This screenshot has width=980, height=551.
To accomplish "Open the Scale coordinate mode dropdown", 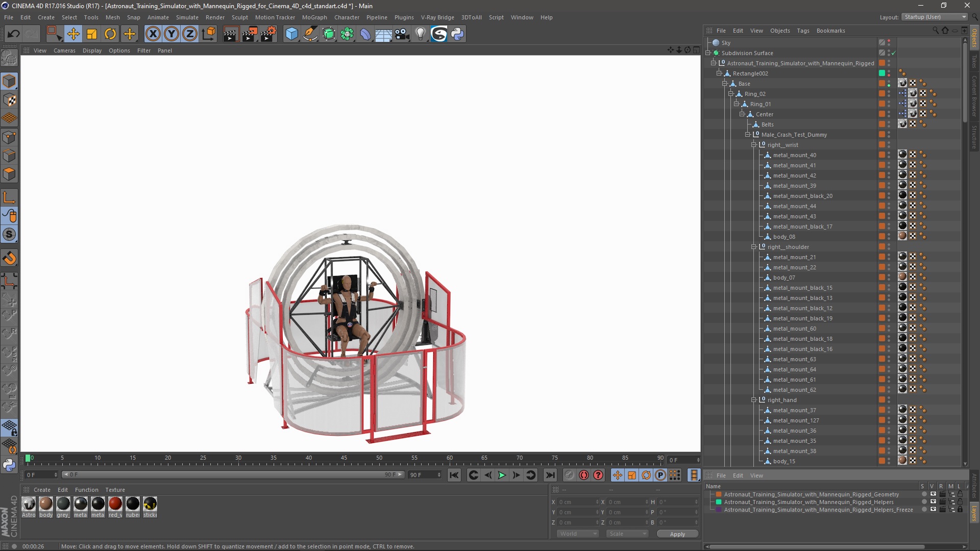I will pos(627,534).
